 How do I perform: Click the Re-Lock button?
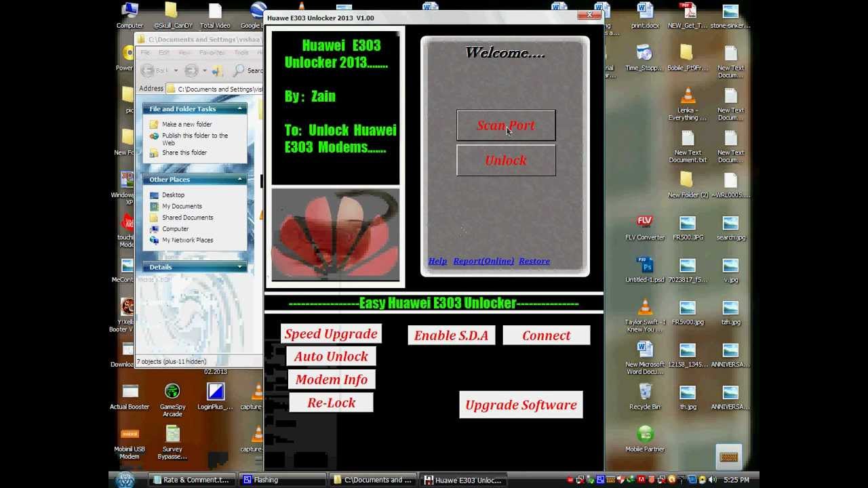tap(331, 403)
